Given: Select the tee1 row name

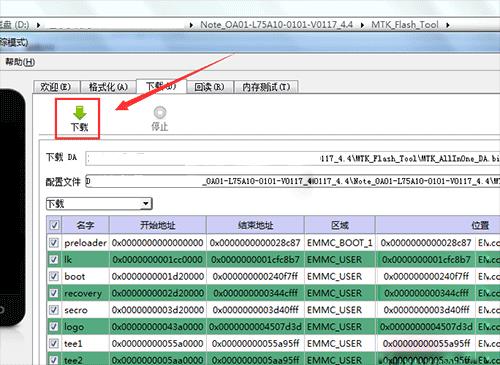Looking at the screenshot, I should (73, 343).
